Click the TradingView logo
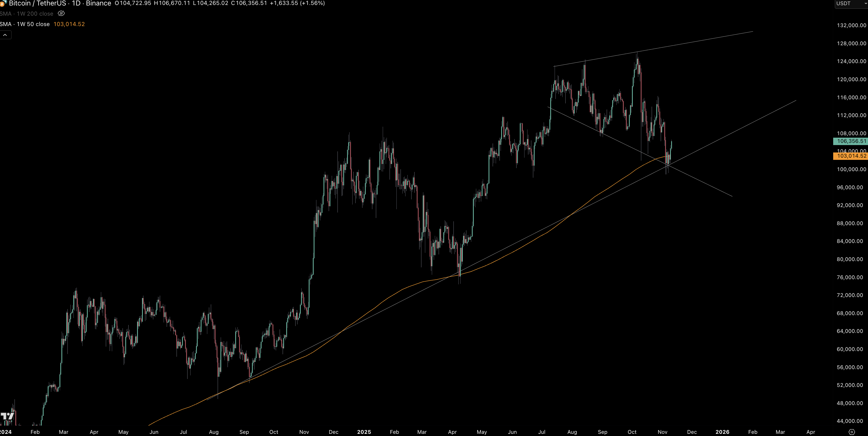 7,416
